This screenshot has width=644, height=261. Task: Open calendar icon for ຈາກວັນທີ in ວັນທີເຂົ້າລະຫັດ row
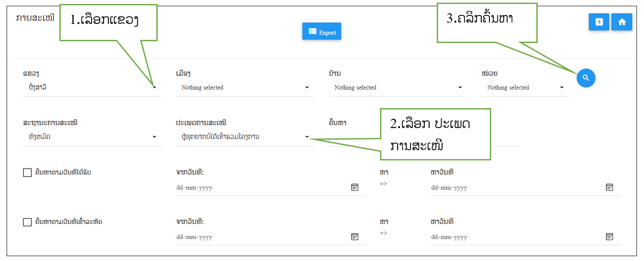click(x=354, y=237)
